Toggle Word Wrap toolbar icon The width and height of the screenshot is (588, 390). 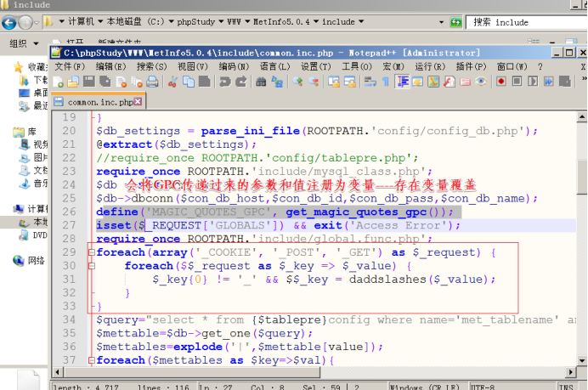370,82
